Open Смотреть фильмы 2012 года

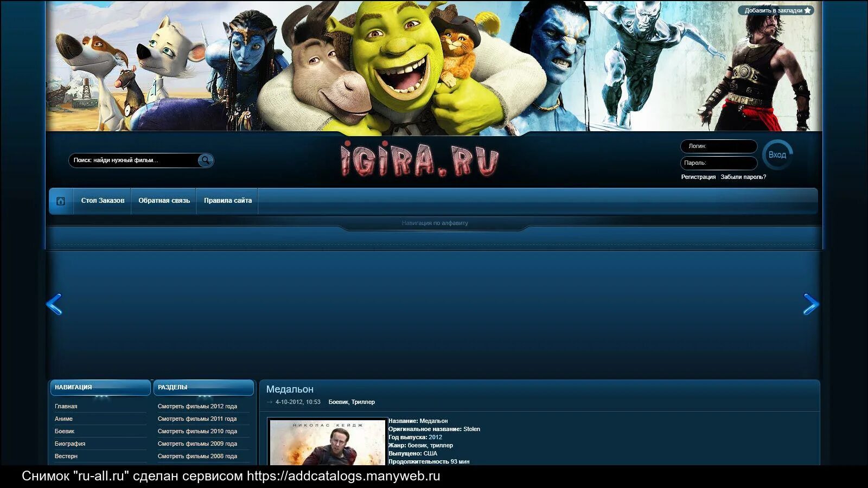(x=197, y=406)
